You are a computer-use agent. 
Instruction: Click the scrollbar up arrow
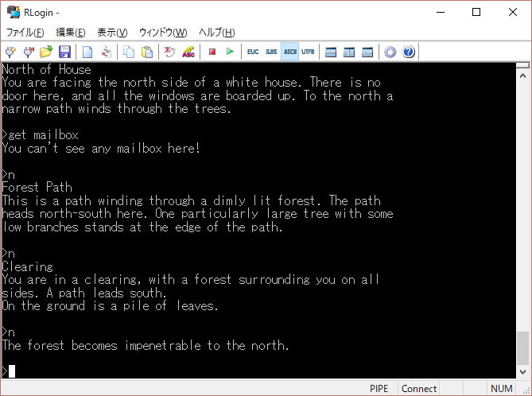pyautogui.click(x=522, y=70)
